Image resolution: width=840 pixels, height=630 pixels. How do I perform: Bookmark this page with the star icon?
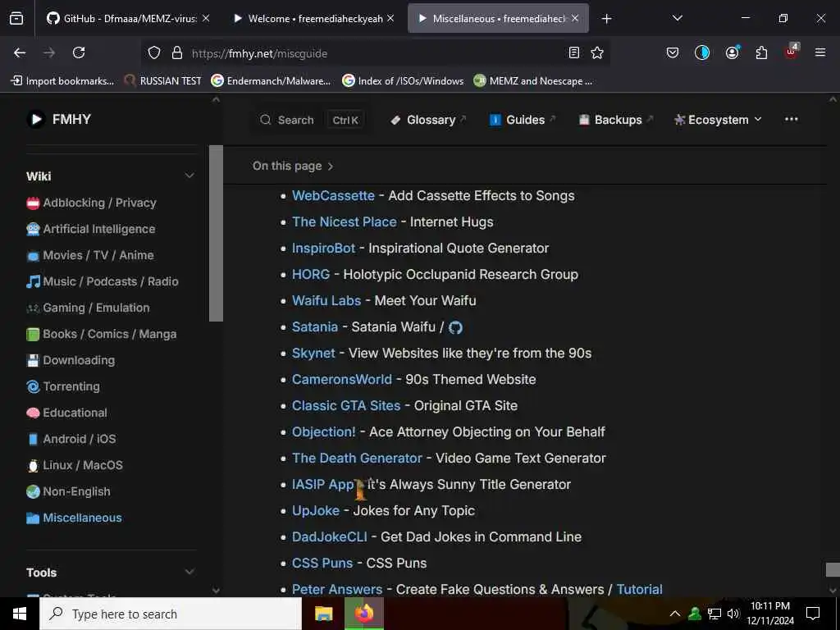(597, 52)
